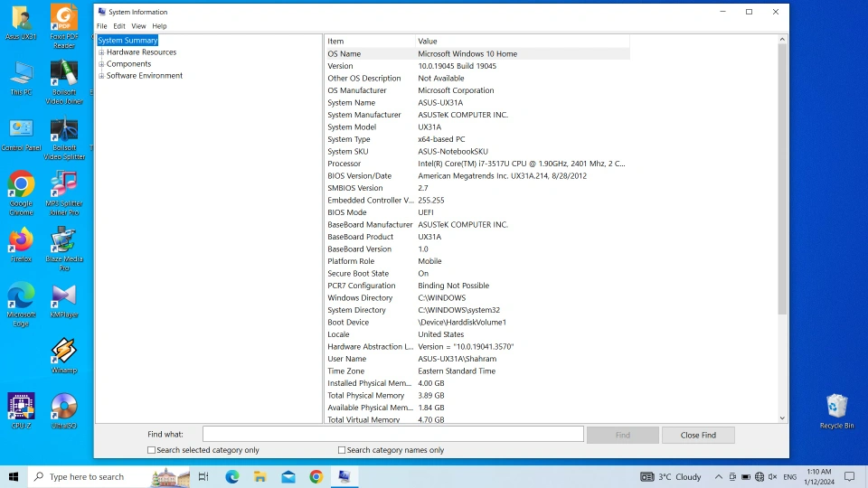This screenshot has width=868, height=488.
Task: Enable Search selected category only
Action: (151, 450)
